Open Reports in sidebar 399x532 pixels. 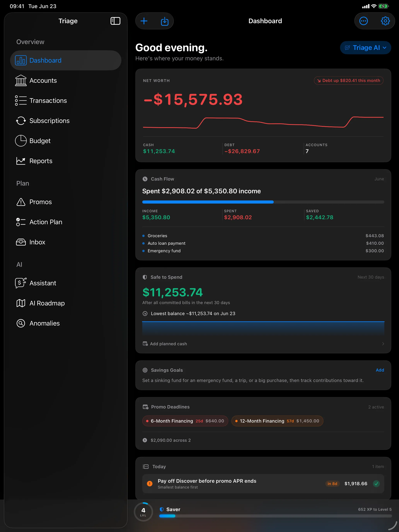[66, 161]
